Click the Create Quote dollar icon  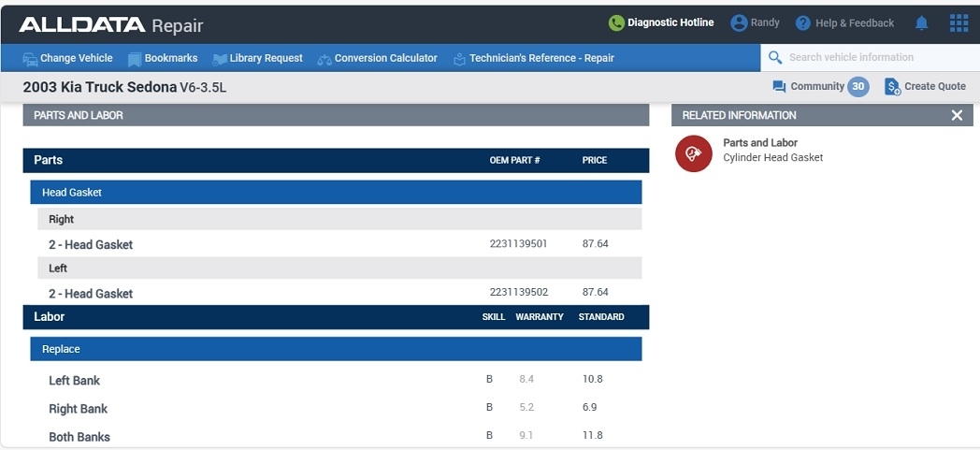tap(892, 87)
